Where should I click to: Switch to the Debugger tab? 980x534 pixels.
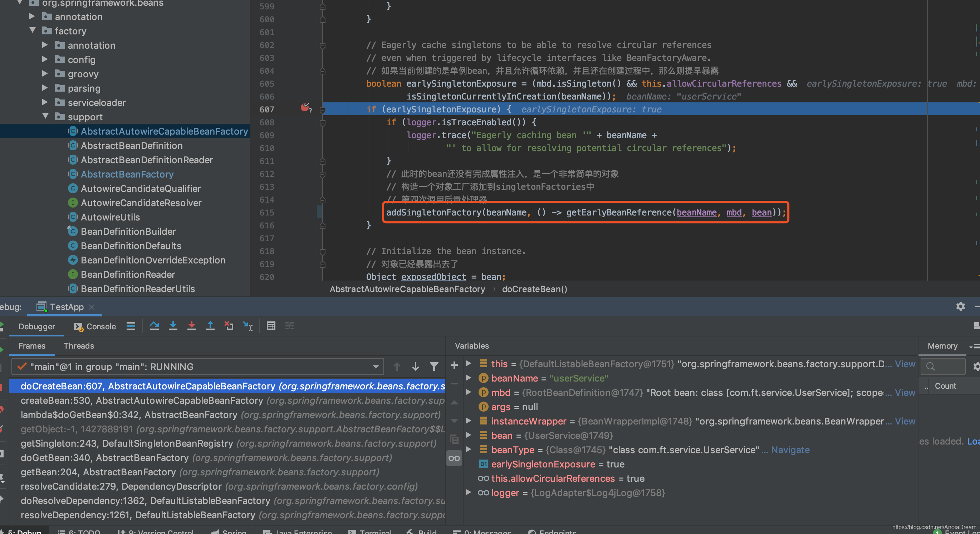click(x=36, y=326)
